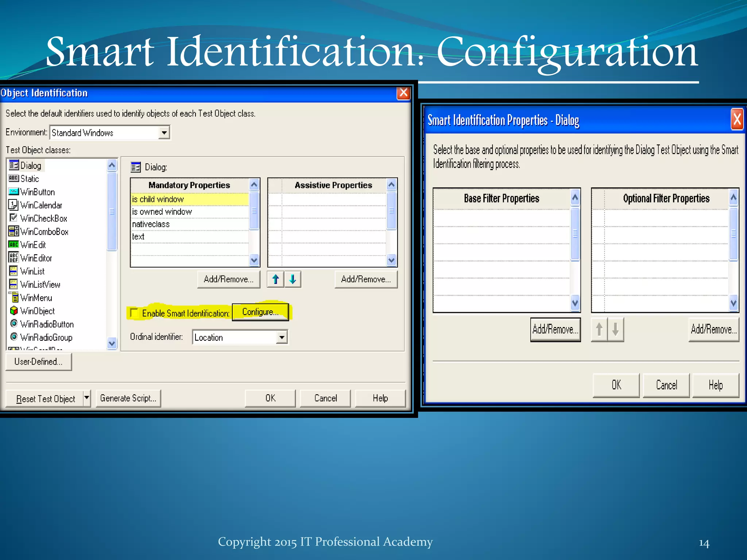Select the WinEditor class icon
Viewport: 747px width, 560px height.
click(x=13, y=257)
